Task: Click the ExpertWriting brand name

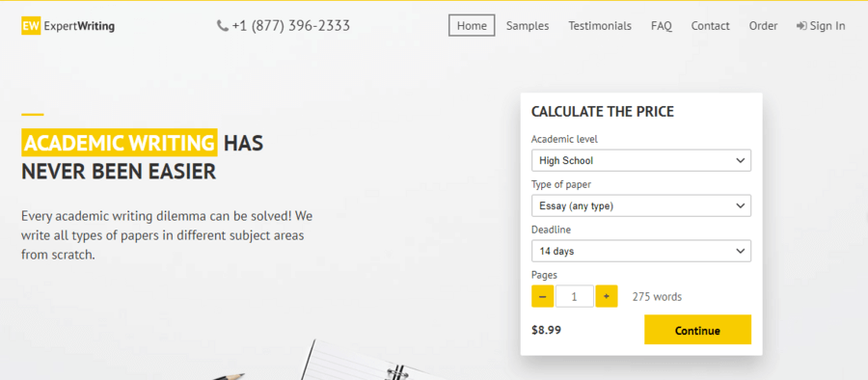Action: tap(80, 26)
